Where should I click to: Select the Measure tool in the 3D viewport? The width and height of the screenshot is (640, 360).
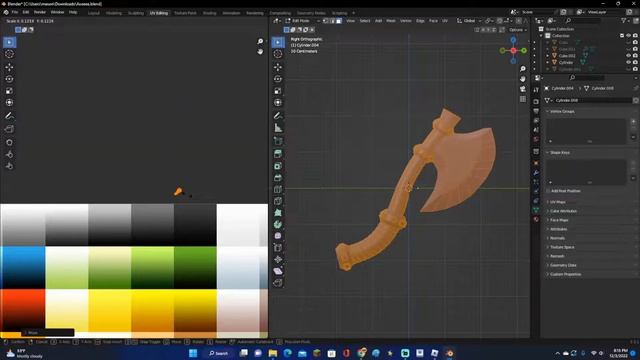click(x=278, y=128)
